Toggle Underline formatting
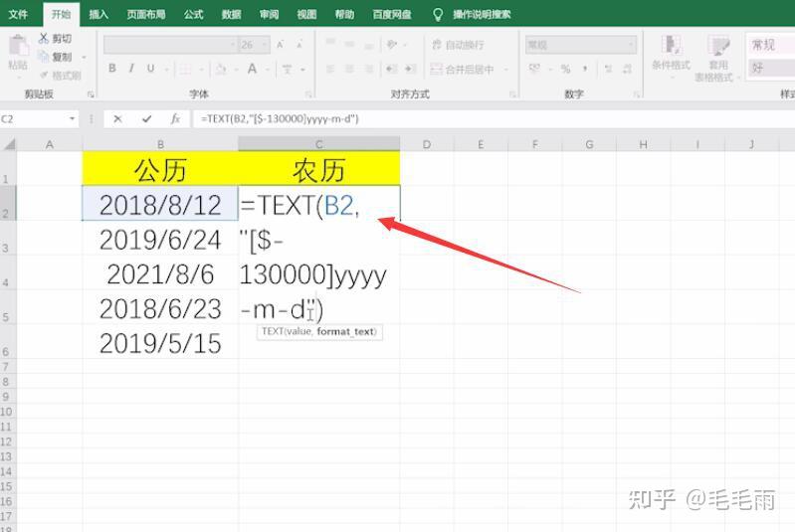795x532 pixels. 150,69
